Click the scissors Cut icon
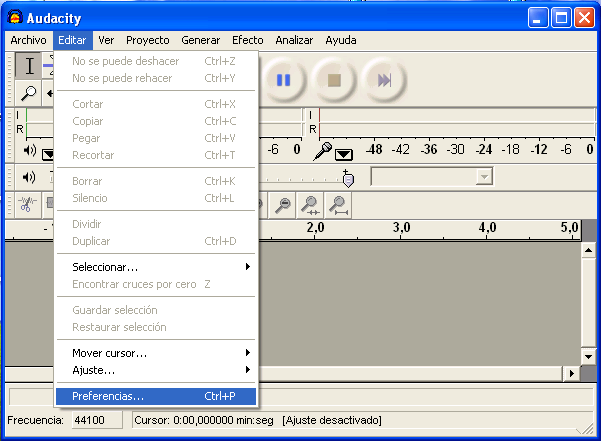Screen dimensions: 601x441 coord(29,204)
